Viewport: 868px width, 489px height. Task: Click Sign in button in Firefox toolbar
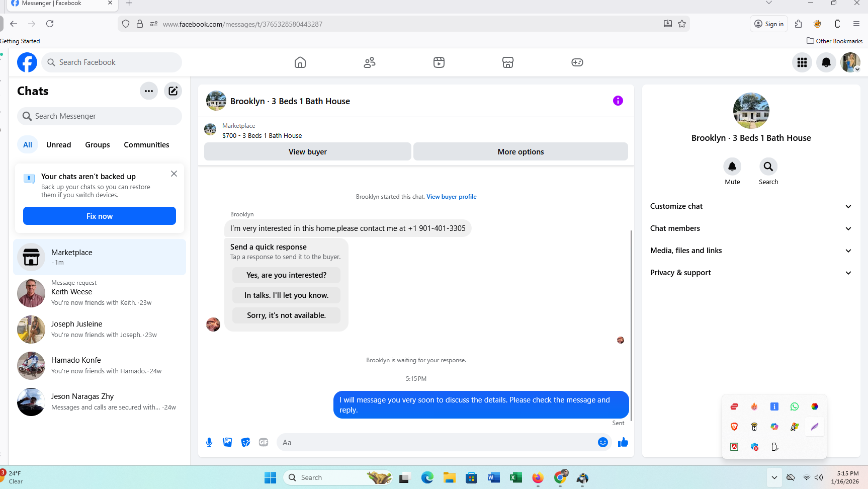[769, 24]
